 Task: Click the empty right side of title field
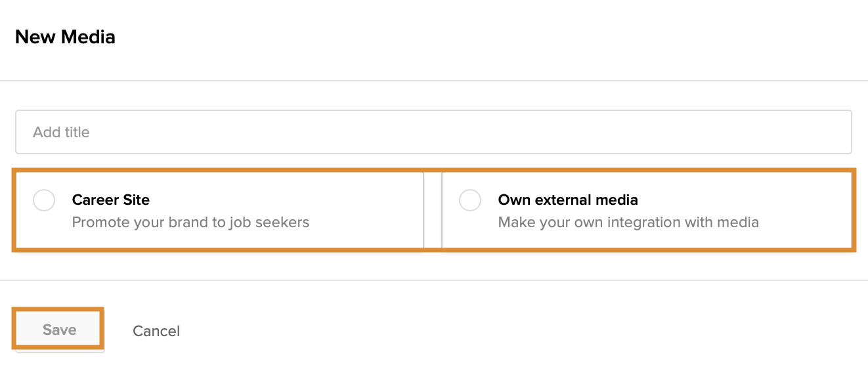click(722, 132)
